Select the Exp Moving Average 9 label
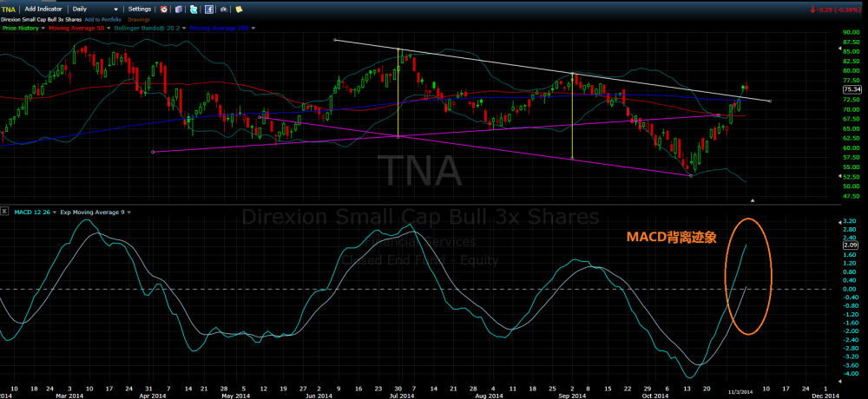Viewport: 868px width, 399px height. (x=92, y=213)
